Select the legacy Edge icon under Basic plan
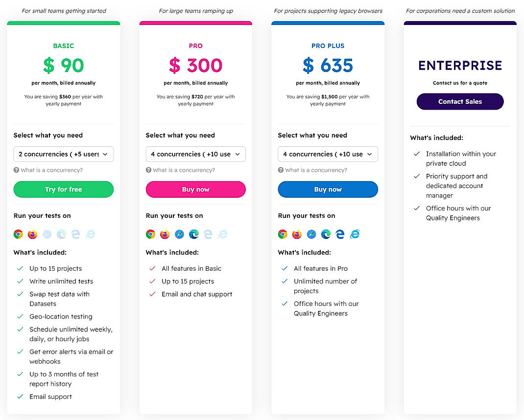The width and height of the screenshot is (524, 420). click(x=75, y=234)
